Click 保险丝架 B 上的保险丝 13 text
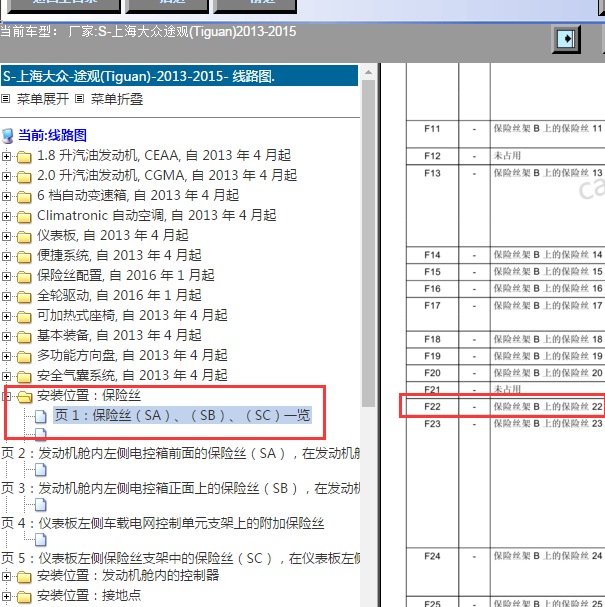 pyautogui.click(x=548, y=173)
